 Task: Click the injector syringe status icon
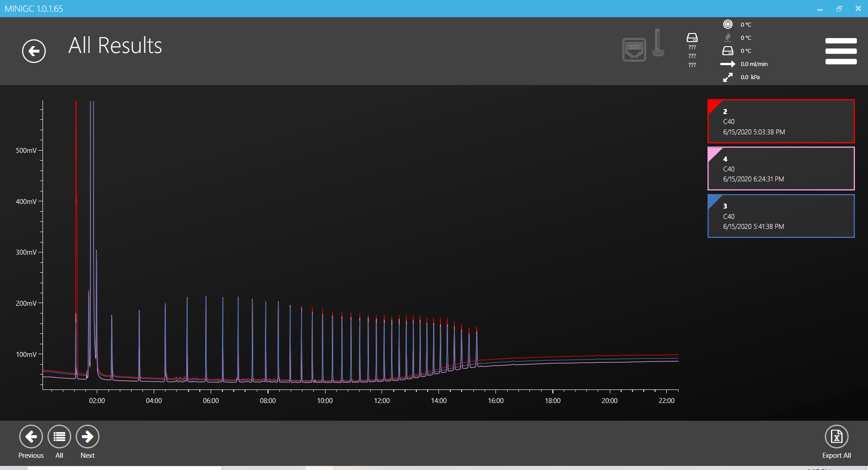[x=658, y=43]
